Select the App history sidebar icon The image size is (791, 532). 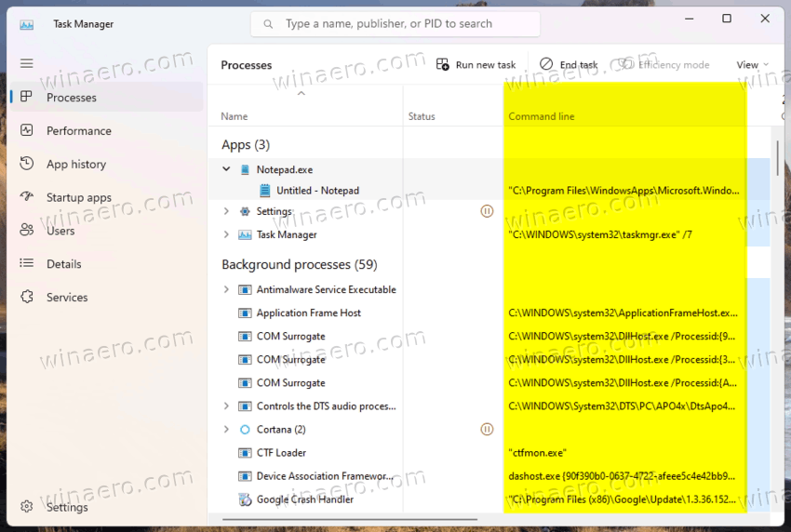(x=26, y=164)
